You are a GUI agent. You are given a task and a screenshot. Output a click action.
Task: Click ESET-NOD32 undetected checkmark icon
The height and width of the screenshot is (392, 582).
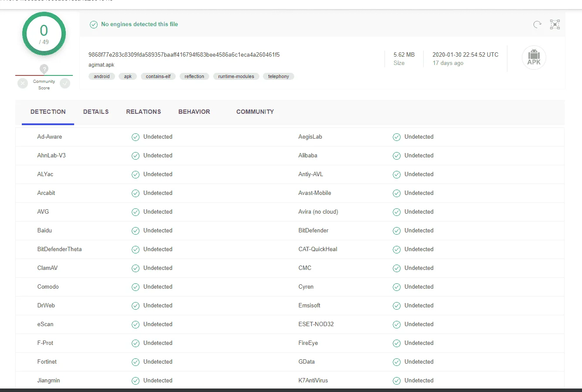(x=397, y=324)
